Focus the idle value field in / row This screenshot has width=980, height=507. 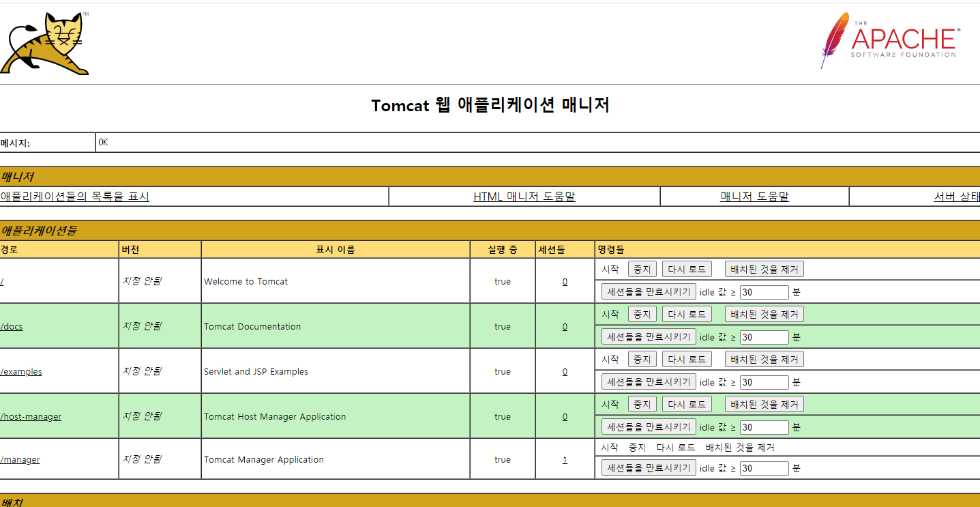click(x=764, y=292)
